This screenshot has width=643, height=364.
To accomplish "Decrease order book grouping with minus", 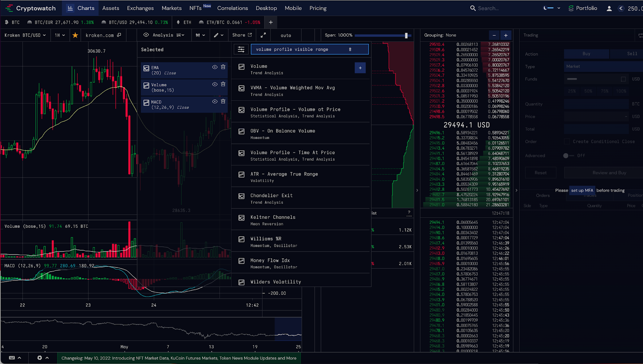I will (494, 35).
